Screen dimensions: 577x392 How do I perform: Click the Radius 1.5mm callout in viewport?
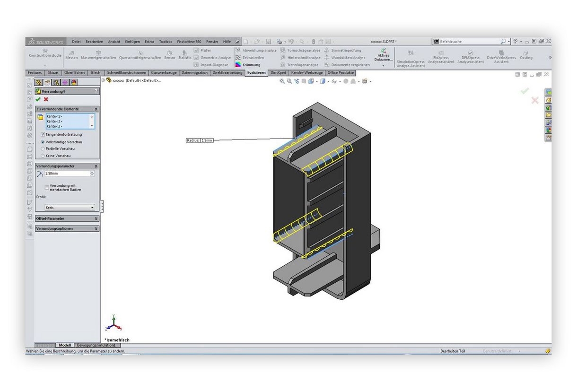(200, 140)
